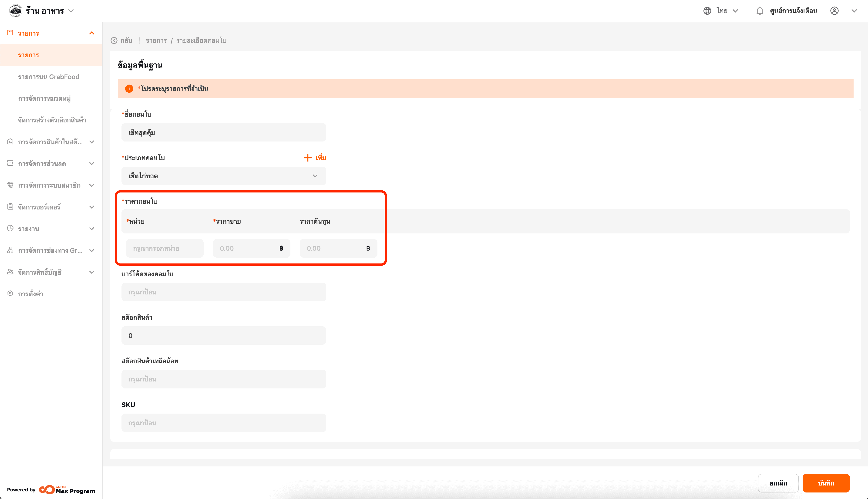Viewport: 868px width, 499px height.
Task: Click the restaurant logo in header
Action: pyautogui.click(x=15, y=11)
